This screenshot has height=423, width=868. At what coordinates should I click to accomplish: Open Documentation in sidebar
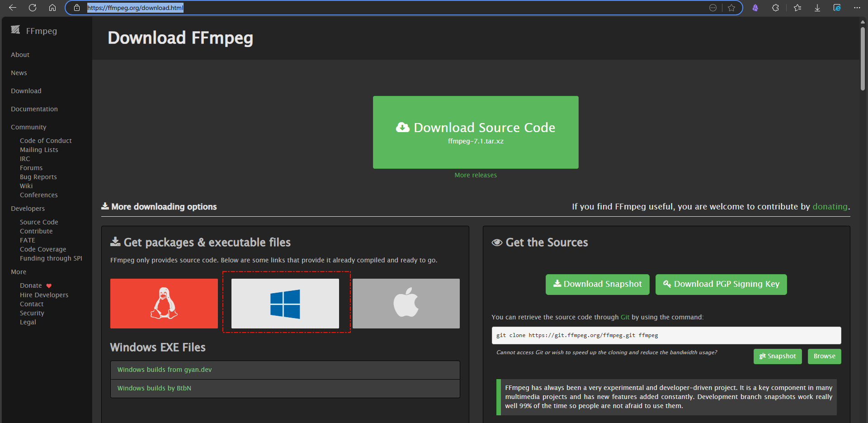pos(34,109)
